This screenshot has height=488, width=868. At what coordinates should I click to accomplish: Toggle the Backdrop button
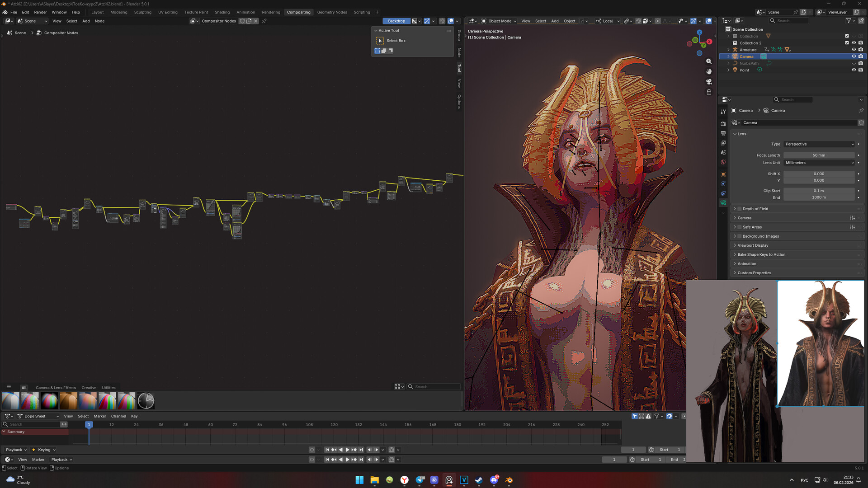396,21
